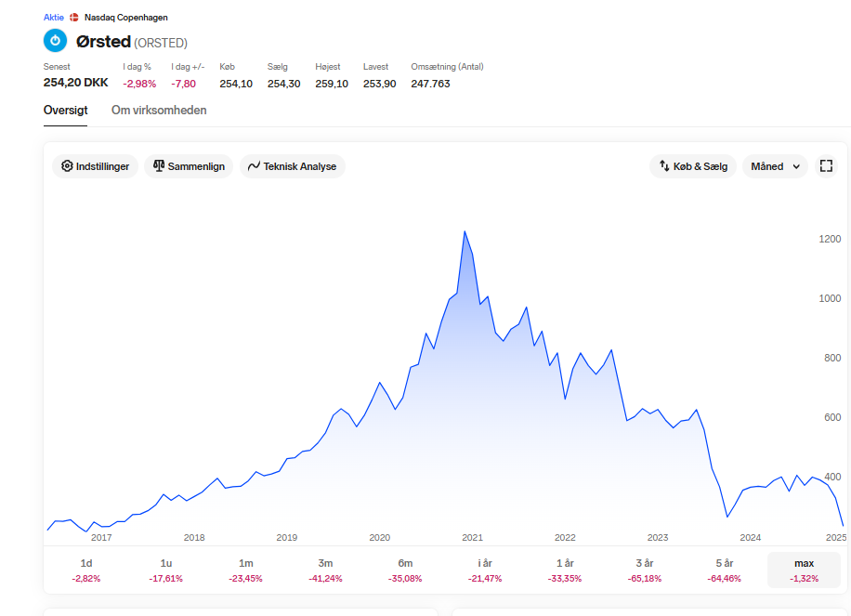Open the Sammenlign comparison tool

(189, 166)
